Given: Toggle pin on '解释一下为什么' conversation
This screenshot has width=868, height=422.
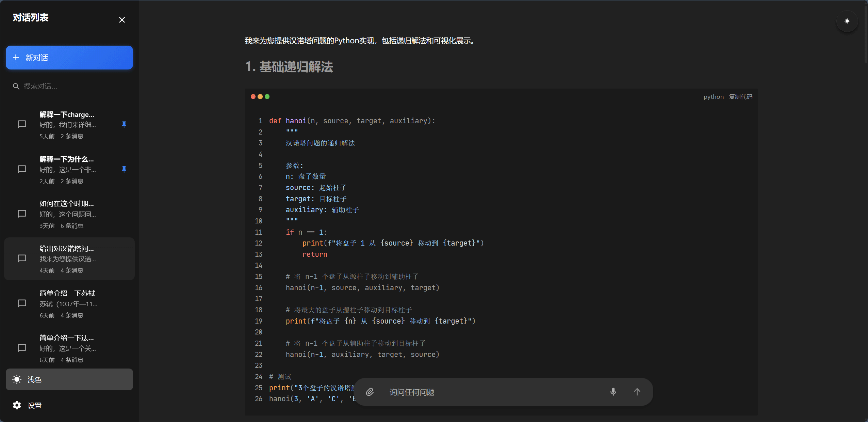Looking at the screenshot, I should coord(124,169).
